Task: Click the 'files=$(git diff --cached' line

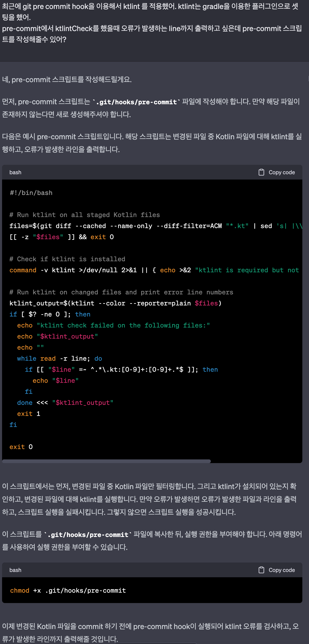Action: tap(156, 226)
